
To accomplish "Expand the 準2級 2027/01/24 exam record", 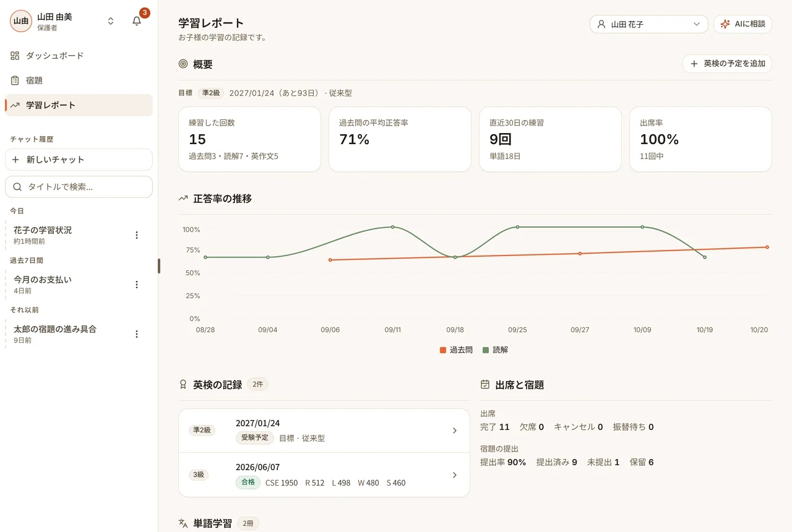I will 324,431.
